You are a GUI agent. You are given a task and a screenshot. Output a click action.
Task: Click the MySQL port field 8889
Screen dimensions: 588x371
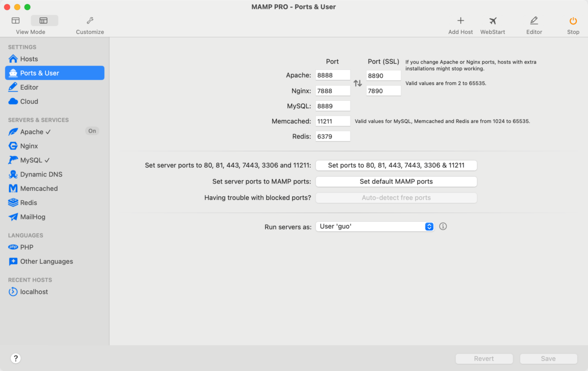pos(333,106)
